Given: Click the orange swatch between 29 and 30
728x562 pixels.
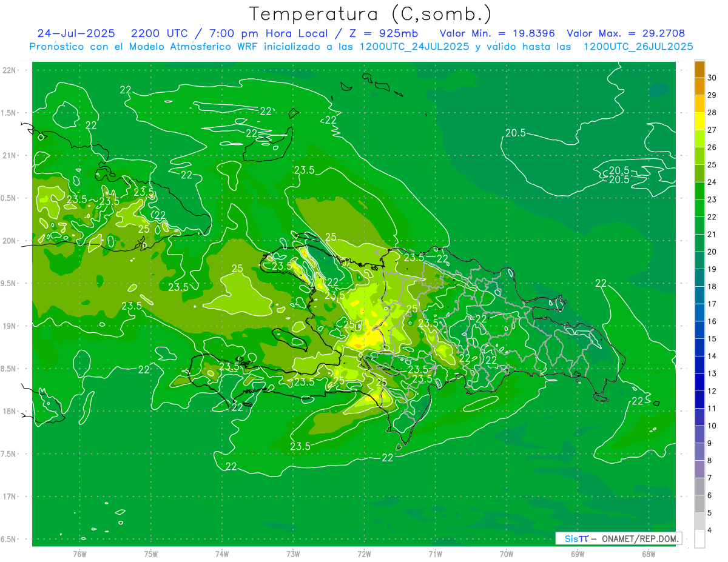Looking at the screenshot, I should (699, 87).
